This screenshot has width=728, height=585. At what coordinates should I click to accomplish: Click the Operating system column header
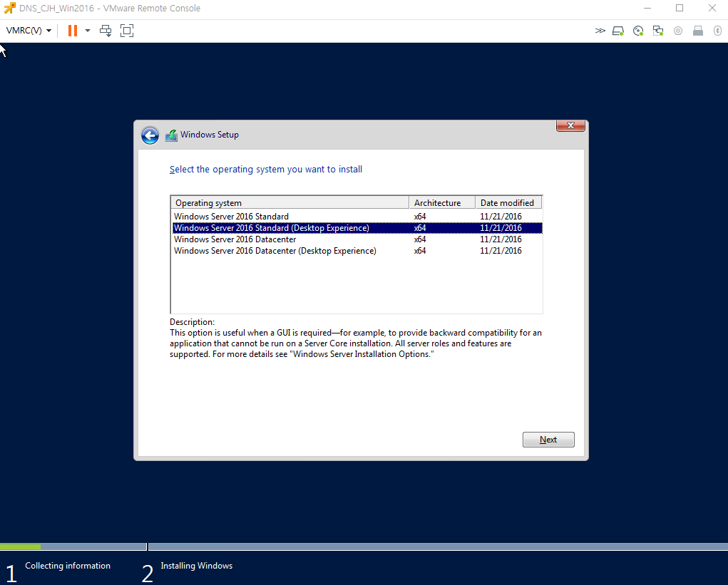click(290, 203)
